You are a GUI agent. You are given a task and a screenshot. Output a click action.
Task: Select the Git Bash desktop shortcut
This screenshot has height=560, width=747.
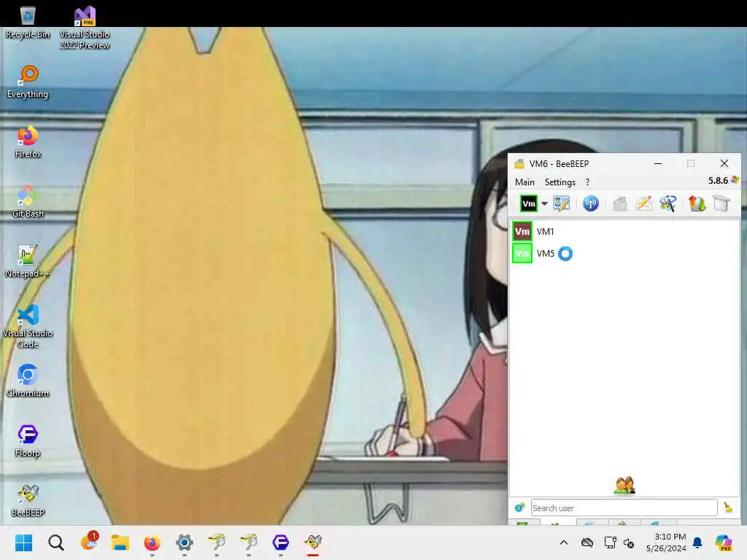click(28, 201)
